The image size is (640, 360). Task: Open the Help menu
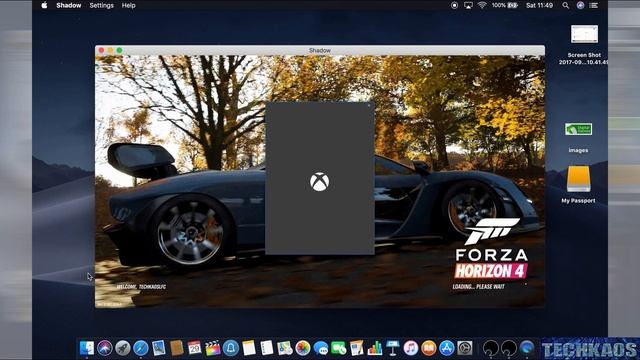(x=129, y=5)
